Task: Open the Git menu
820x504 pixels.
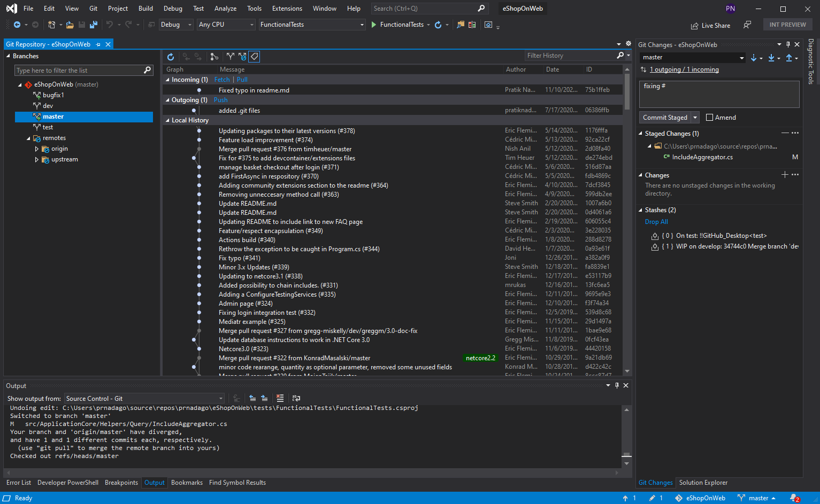Action: [94, 9]
